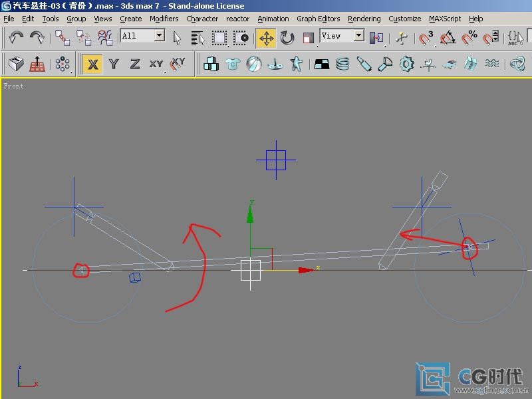Open the Help menu
The height and width of the screenshot is (399, 532).
coord(475,19)
